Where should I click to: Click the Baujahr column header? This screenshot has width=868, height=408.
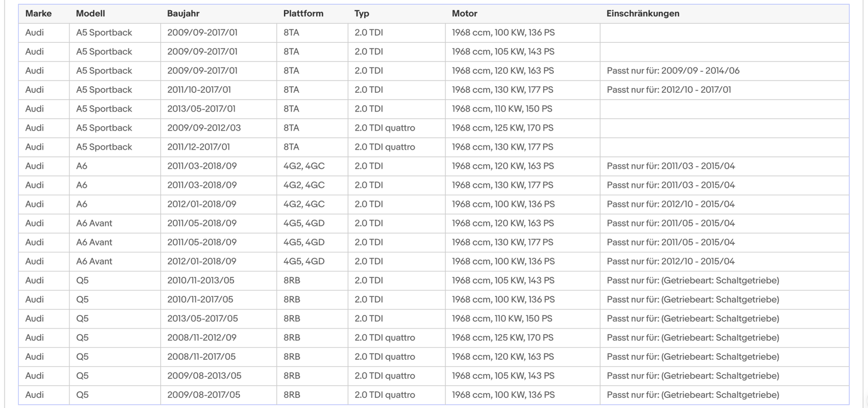[183, 14]
